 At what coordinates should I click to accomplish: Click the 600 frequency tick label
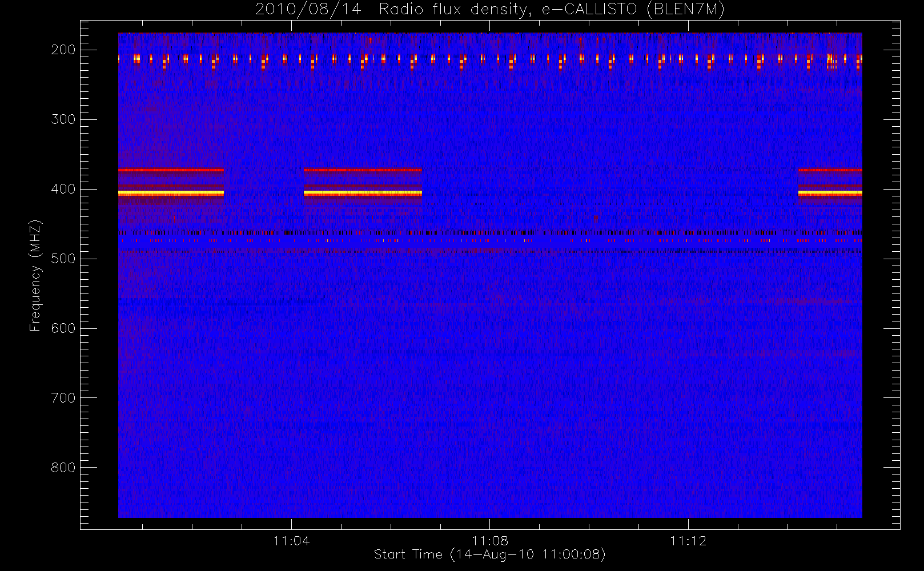(x=63, y=328)
